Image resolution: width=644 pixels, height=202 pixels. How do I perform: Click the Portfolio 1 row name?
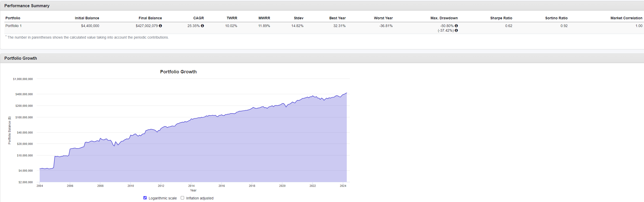click(x=13, y=26)
